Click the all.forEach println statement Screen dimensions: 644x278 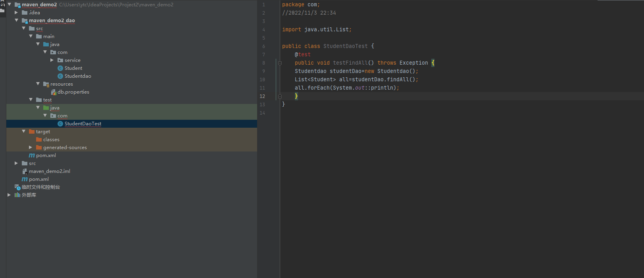point(347,88)
